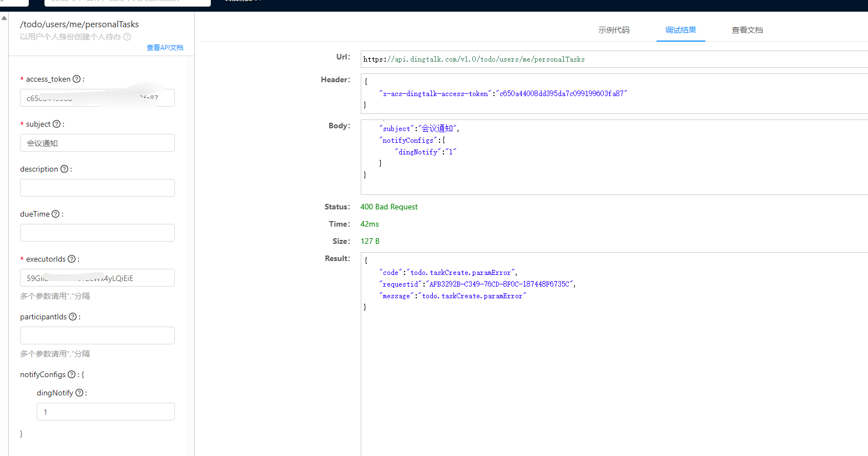Click the empty description input field
868x456 pixels.
[x=97, y=188]
